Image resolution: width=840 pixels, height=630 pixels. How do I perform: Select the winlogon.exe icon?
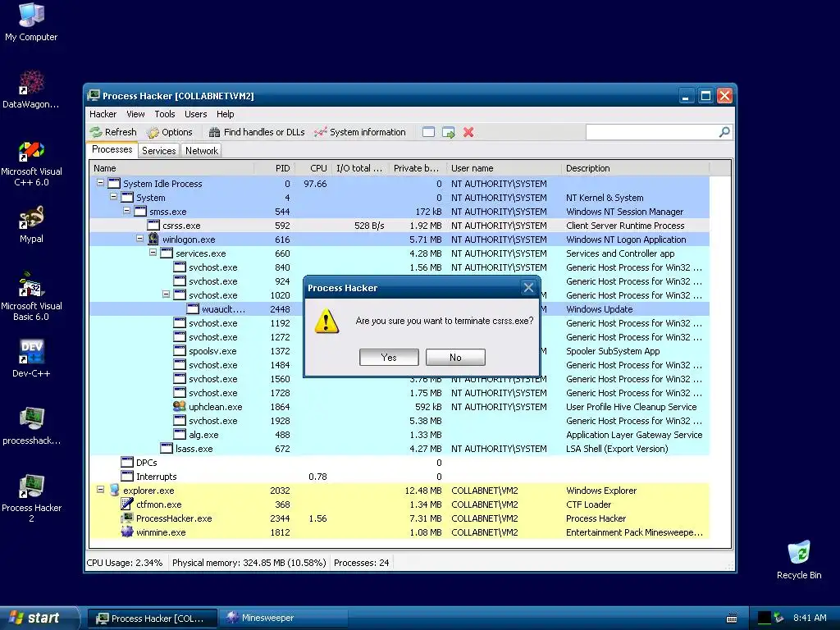[x=153, y=239]
